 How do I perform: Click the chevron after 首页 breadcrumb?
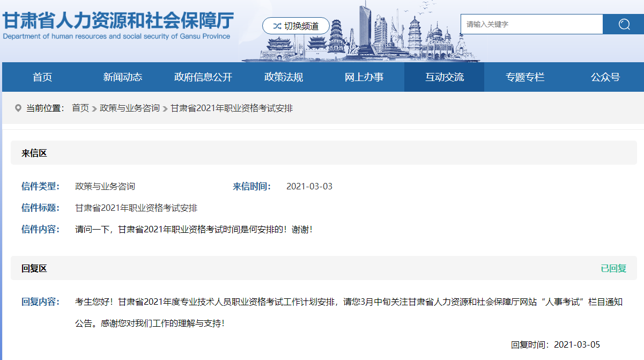[x=95, y=108]
